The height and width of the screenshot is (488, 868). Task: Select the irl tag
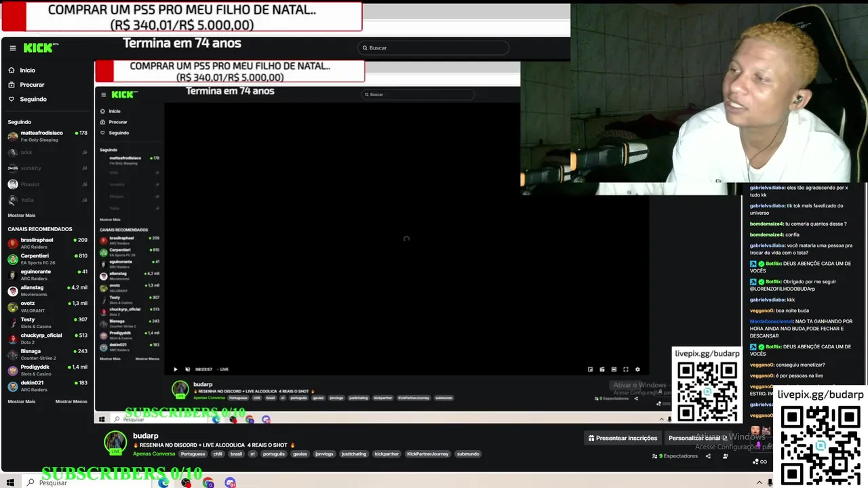[252, 453]
